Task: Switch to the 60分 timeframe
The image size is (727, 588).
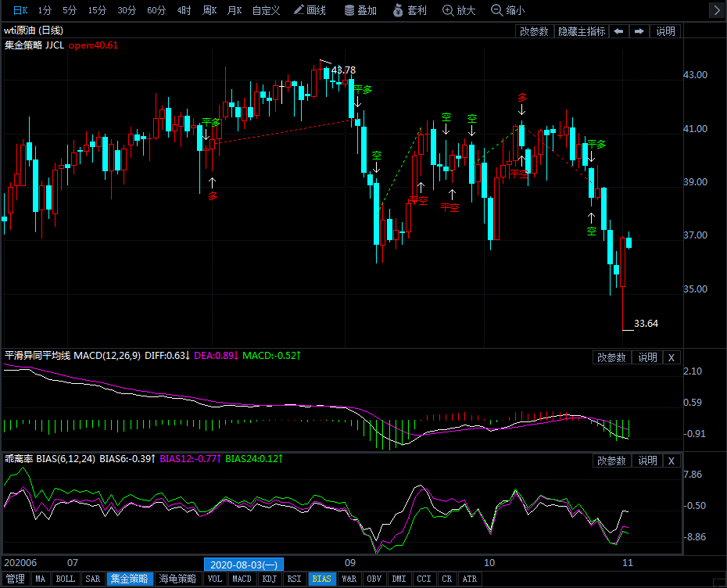Action: coord(156,10)
